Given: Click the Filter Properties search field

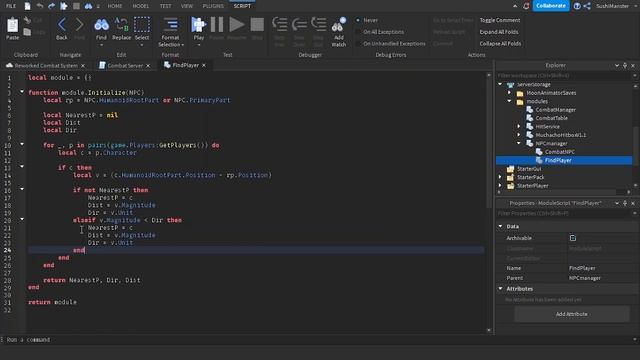Looking at the screenshot, I should (x=563, y=213).
